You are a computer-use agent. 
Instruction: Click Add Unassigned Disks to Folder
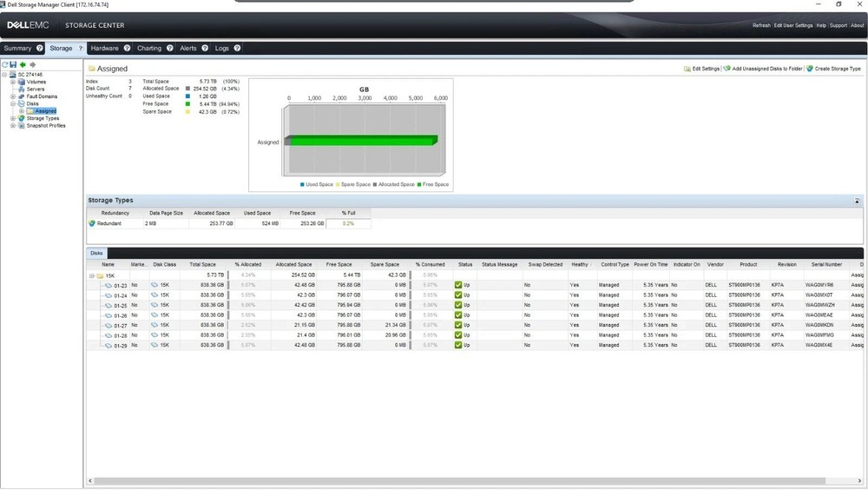click(x=763, y=69)
